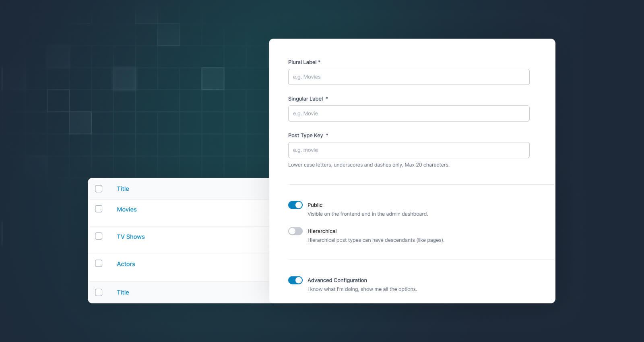This screenshot has width=644, height=342.
Task: Open the TV Shows post type
Action: 131,237
